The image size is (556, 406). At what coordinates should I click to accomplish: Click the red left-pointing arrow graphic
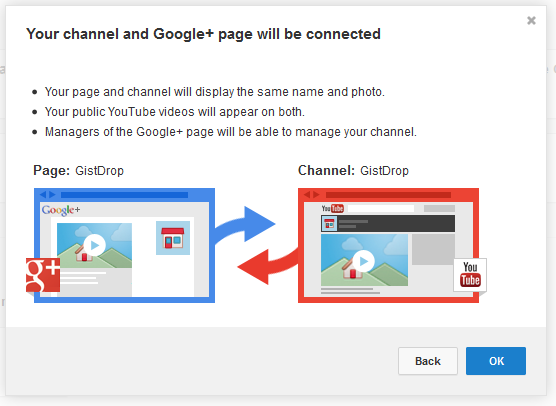point(268,266)
